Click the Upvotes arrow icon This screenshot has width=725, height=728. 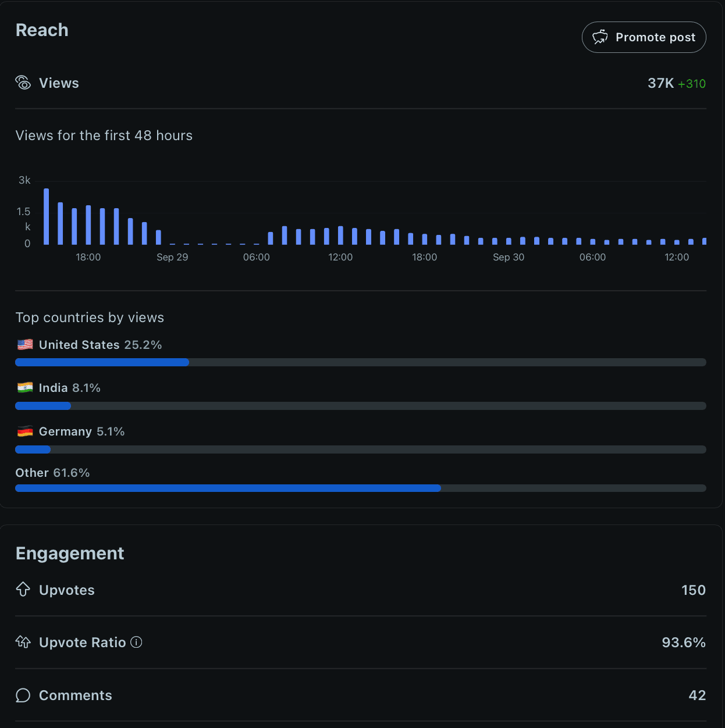[x=23, y=590]
